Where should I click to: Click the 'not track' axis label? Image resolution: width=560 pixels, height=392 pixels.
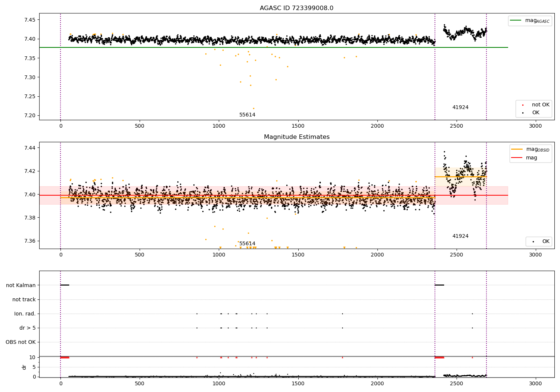(x=24, y=300)
